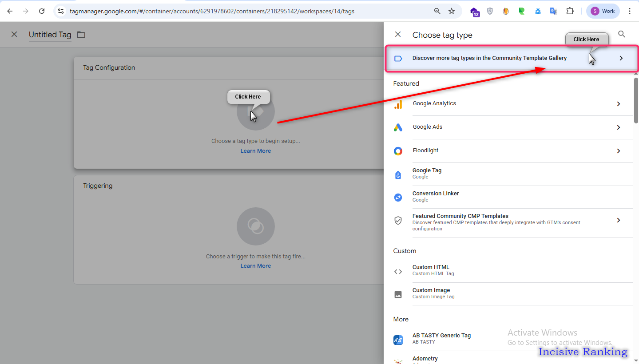Open the green leaf extension

click(522, 11)
